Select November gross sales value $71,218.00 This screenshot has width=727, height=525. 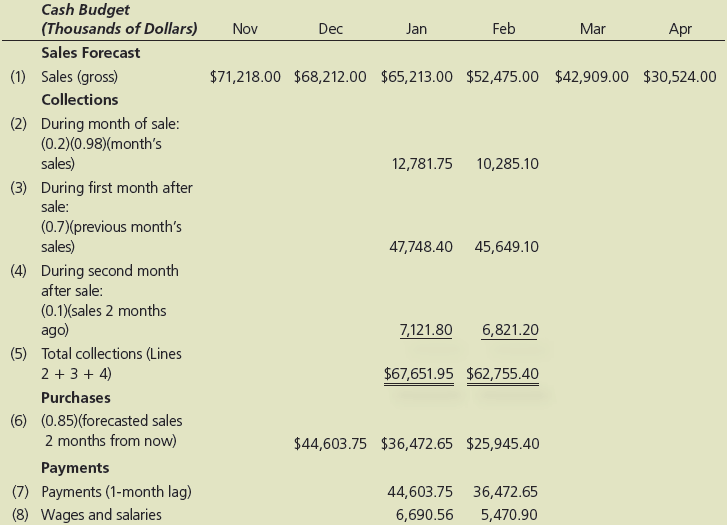point(246,76)
